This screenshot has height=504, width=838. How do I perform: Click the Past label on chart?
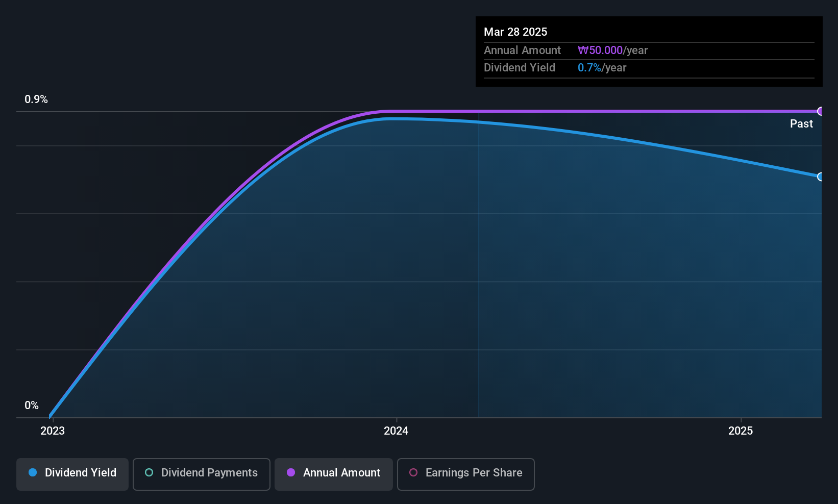coord(801,124)
